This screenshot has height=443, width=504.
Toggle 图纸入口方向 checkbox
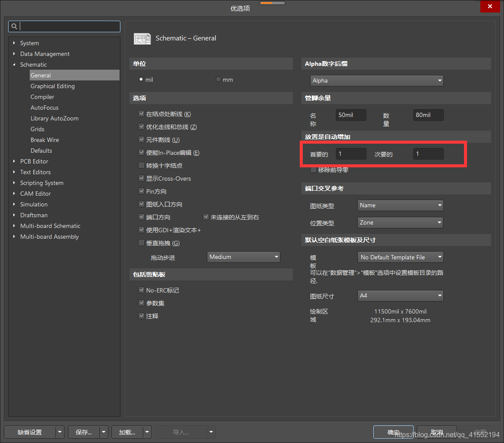(141, 204)
